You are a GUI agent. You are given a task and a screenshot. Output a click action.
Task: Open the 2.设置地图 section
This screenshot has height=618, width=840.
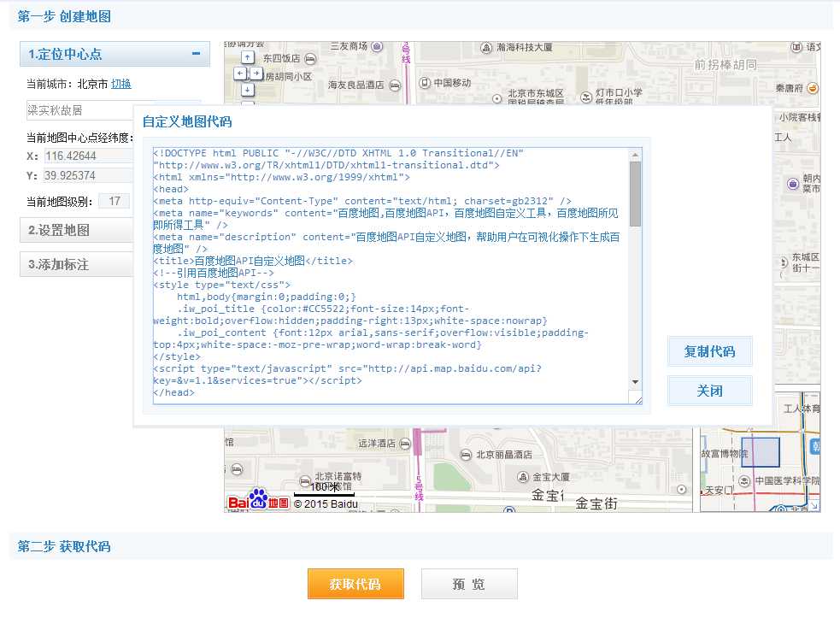click(77, 230)
